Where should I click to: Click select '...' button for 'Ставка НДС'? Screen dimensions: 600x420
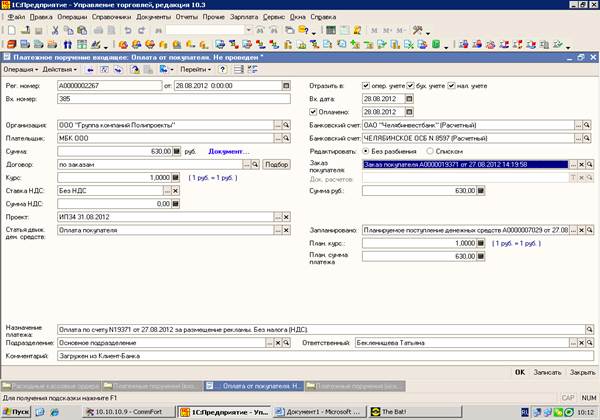point(168,189)
